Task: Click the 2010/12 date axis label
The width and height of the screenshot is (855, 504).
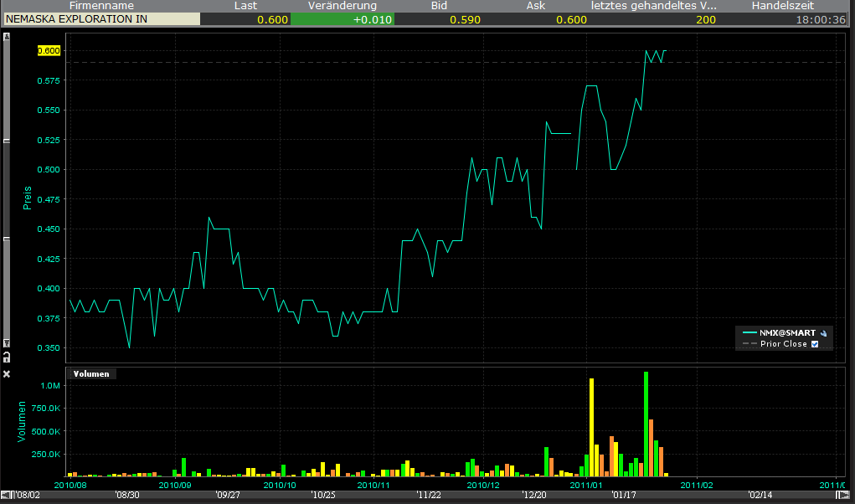Action: point(483,485)
